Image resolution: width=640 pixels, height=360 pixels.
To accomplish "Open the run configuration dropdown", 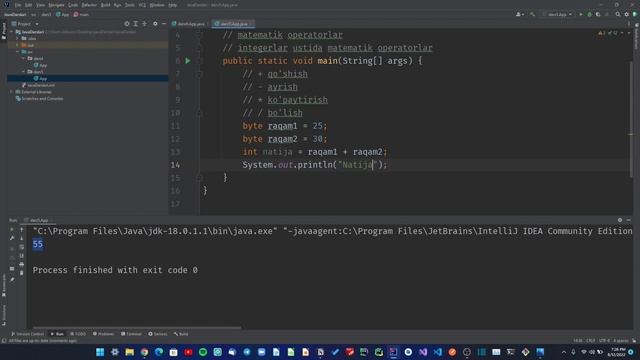I will click(558, 14).
